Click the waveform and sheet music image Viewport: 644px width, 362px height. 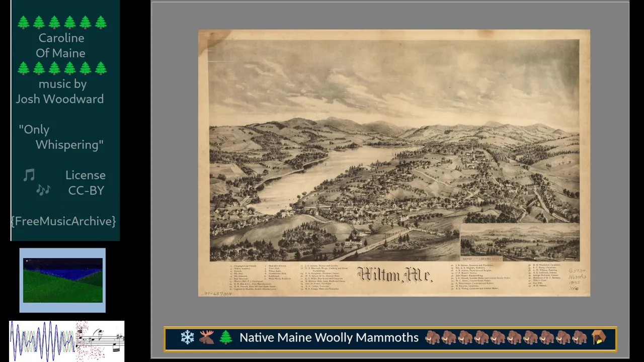(67, 341)
